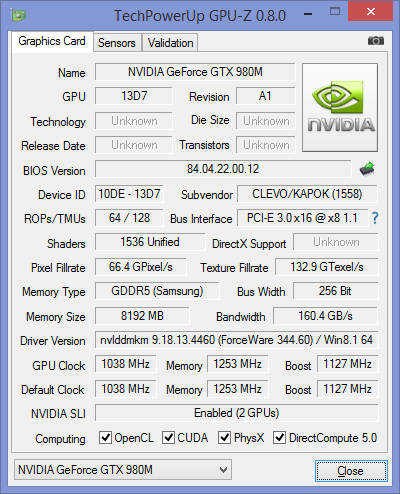The image size is (400, 494).
Task: Toggle the PhysX checkbox
Action: coord(224,437)
